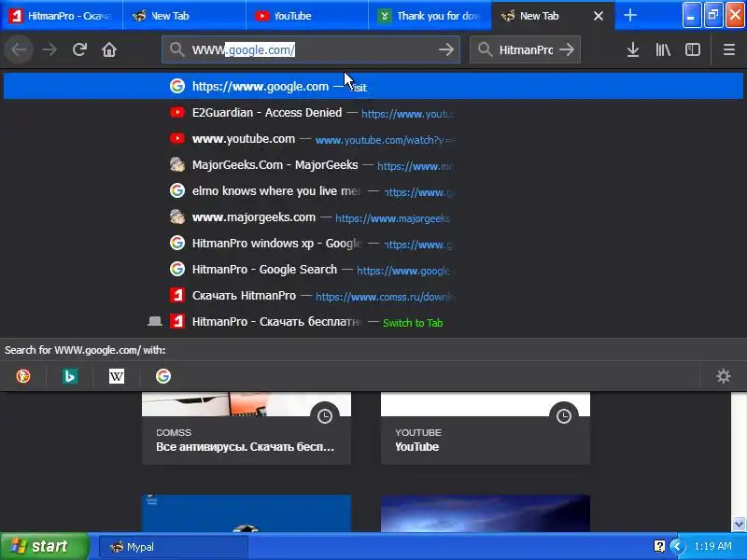The image size is (747, 560).
Task: Switch to the Thank you for downloading tab
Action: pyautogui.click(x=430, y=16)
